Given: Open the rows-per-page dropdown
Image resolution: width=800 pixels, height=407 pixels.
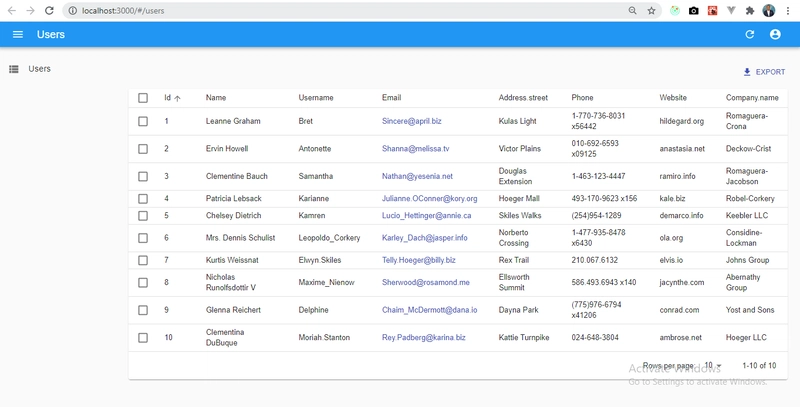Looking at the screenshot, I should [713, 366].
